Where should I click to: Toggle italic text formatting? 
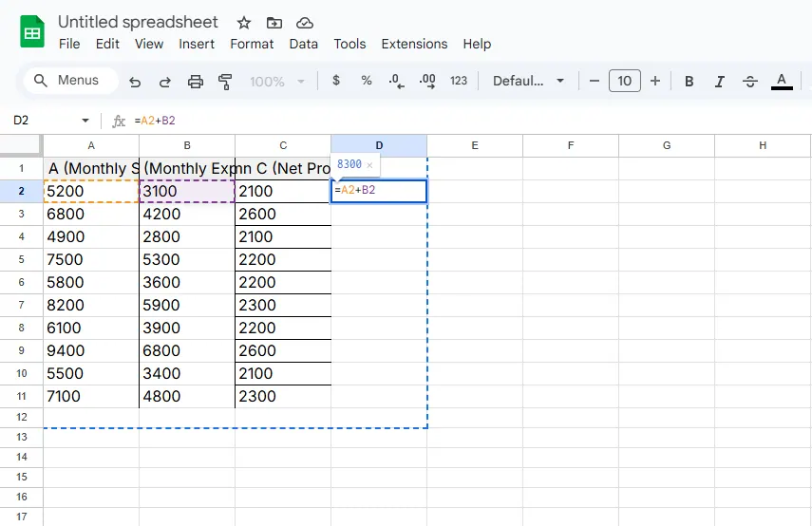tap(719, 82)
